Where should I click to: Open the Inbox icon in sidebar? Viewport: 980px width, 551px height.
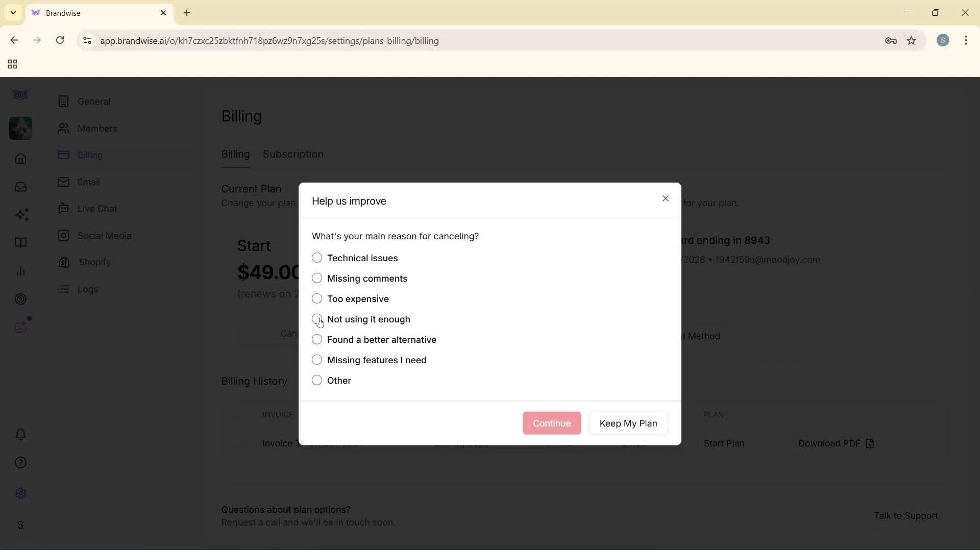tap(20, 187)
